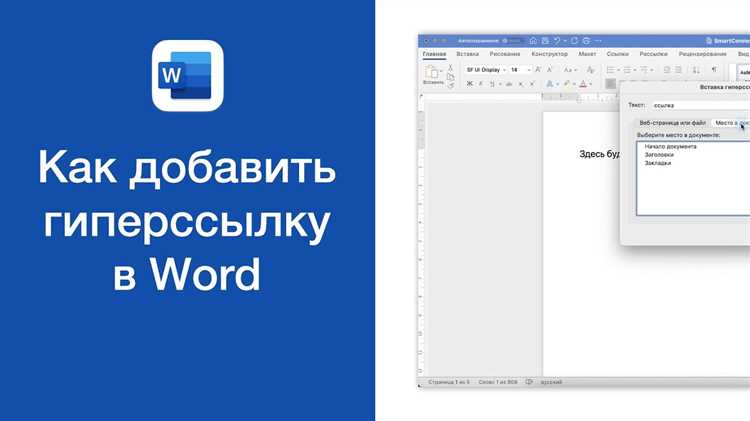Switch to the Рисование ribbon tab

point(505,54)
